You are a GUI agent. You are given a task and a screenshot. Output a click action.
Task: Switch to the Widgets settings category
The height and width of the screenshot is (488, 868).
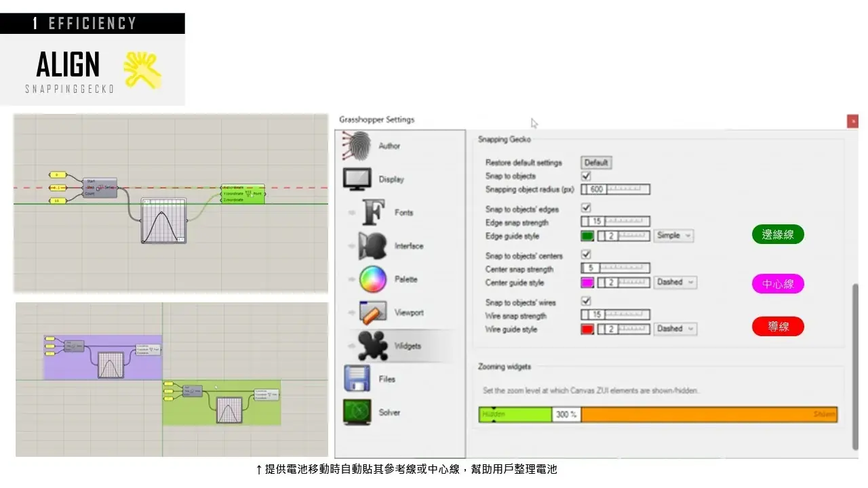373,346
